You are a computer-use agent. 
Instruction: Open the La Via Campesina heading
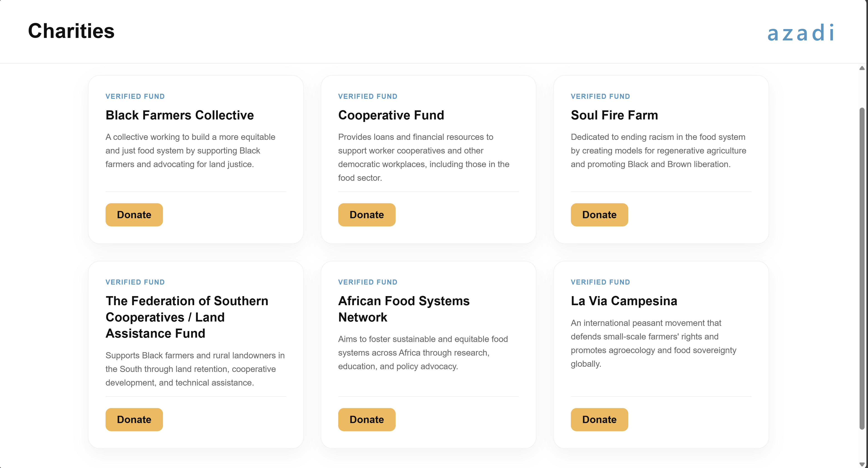point(624,301)
